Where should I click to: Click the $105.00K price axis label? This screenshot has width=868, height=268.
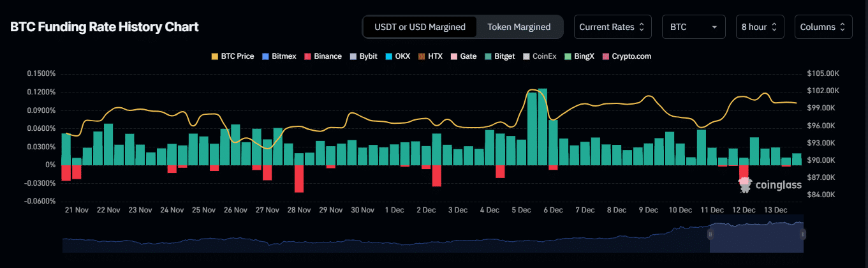tap(822, 74)
